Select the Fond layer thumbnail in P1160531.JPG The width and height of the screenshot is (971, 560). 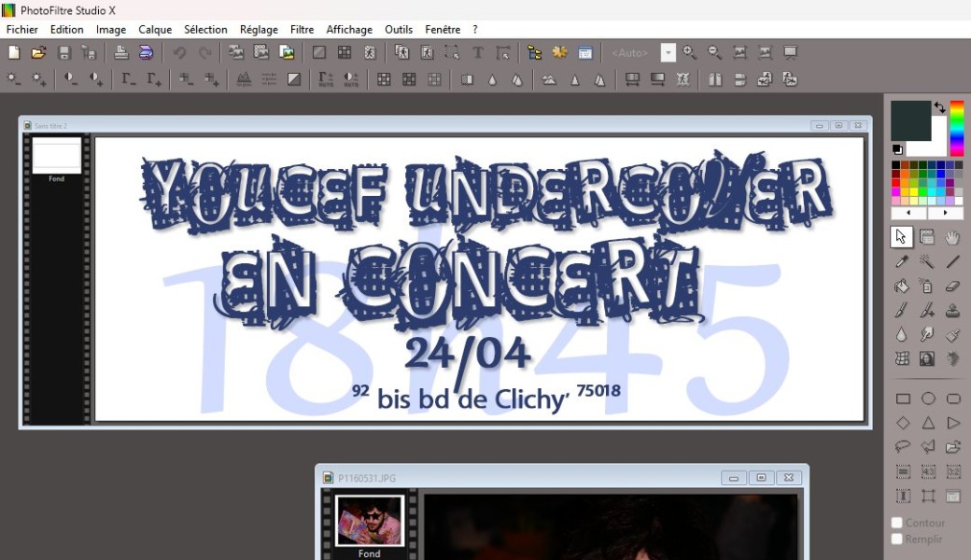pyautogui.click(x=369, y=520)
